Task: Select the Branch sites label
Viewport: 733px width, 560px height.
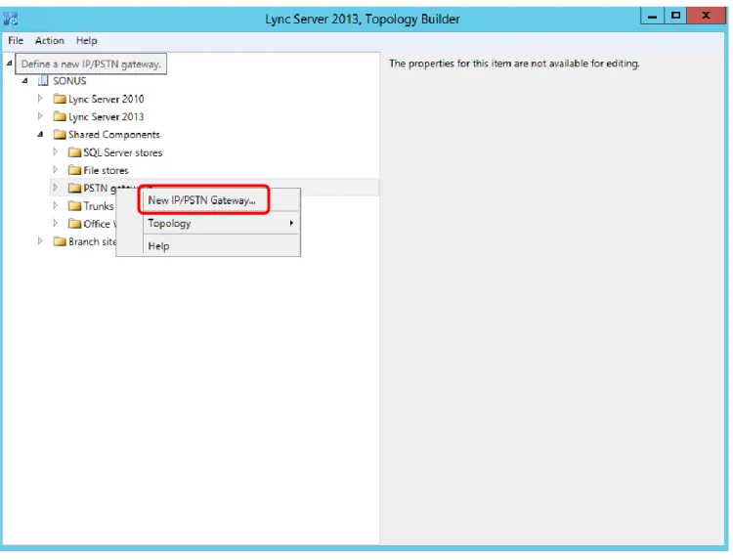Action: (x=92, y=241)
